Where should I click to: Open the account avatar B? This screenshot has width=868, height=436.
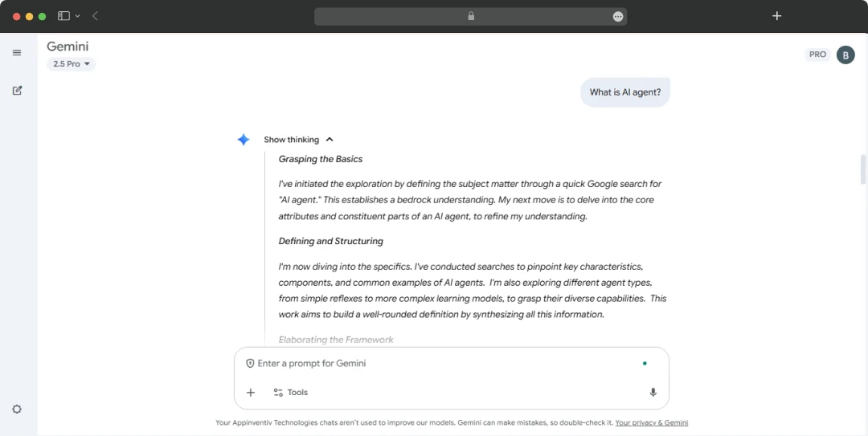[x=845, y=55]
